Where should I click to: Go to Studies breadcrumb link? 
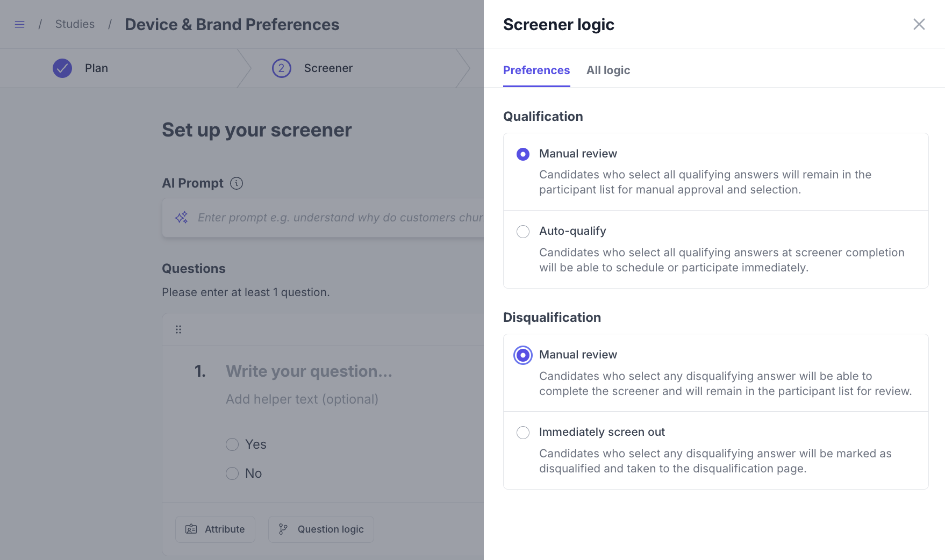[x=75, y=24]
